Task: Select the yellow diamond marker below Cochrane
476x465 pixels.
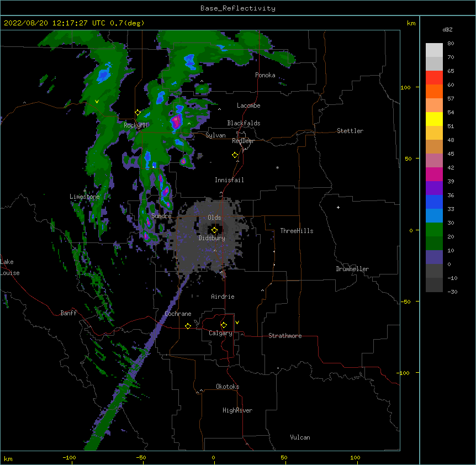Action: click(x=188, y=326)
